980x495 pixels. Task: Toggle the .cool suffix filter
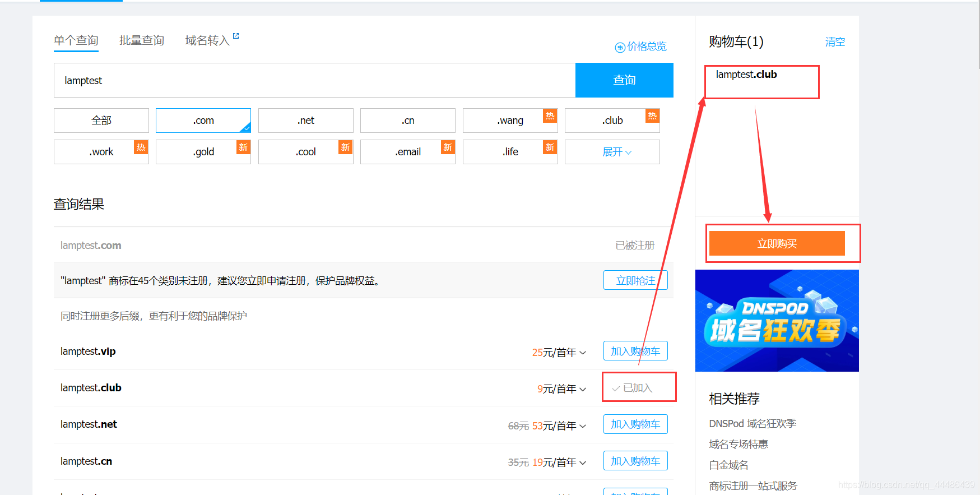306,152
